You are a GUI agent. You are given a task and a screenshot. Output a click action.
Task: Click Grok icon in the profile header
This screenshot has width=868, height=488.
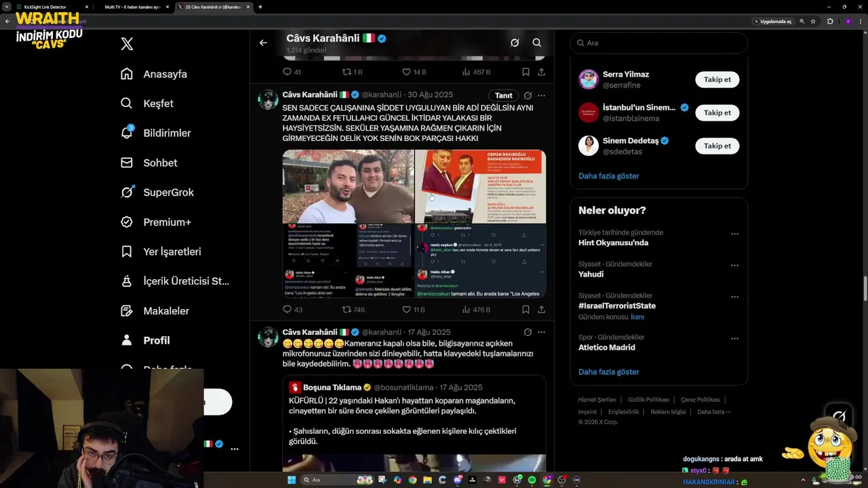(x=515, y=43)
